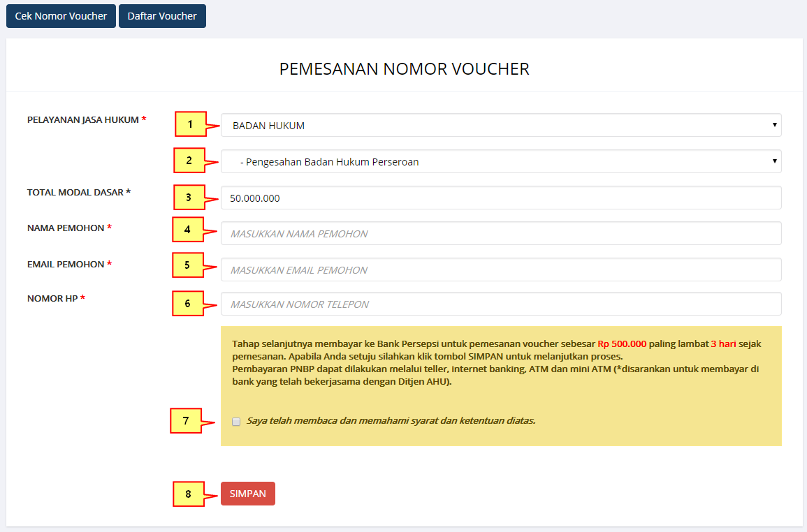807x532 pixels.
Task: Click the Nomor HP telephone field
Action: [x=501, y=304]
